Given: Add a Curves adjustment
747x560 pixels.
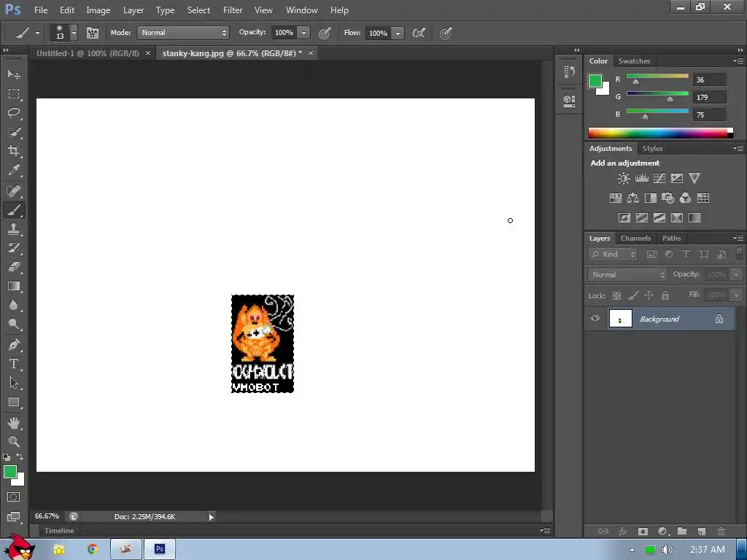Looking at the screenshot, I should point(659,179).
